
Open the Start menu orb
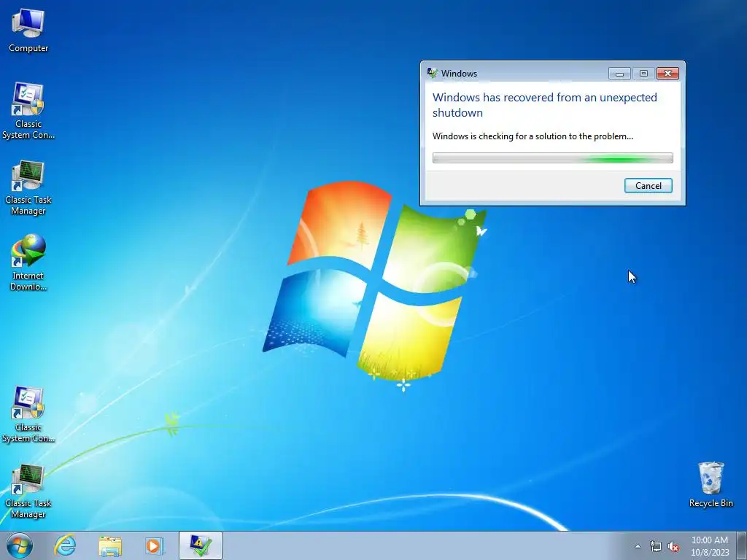point(20,545)
